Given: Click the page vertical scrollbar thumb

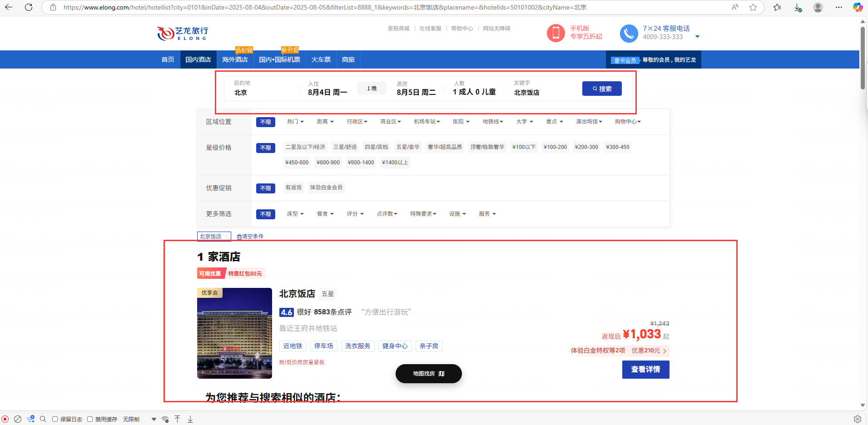Looking at the screenshot, I should click(863, 58).
